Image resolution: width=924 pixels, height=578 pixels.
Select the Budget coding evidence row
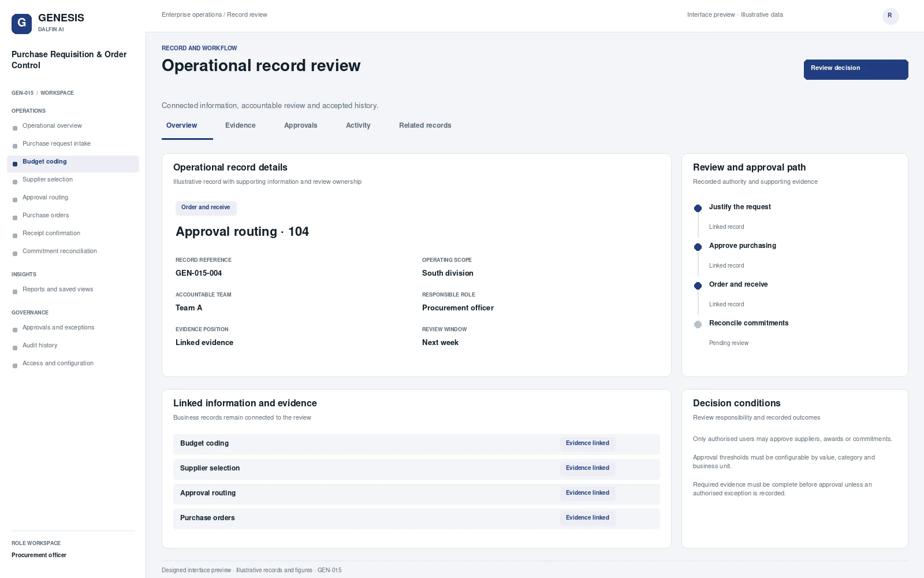click(x=416, y=444)
